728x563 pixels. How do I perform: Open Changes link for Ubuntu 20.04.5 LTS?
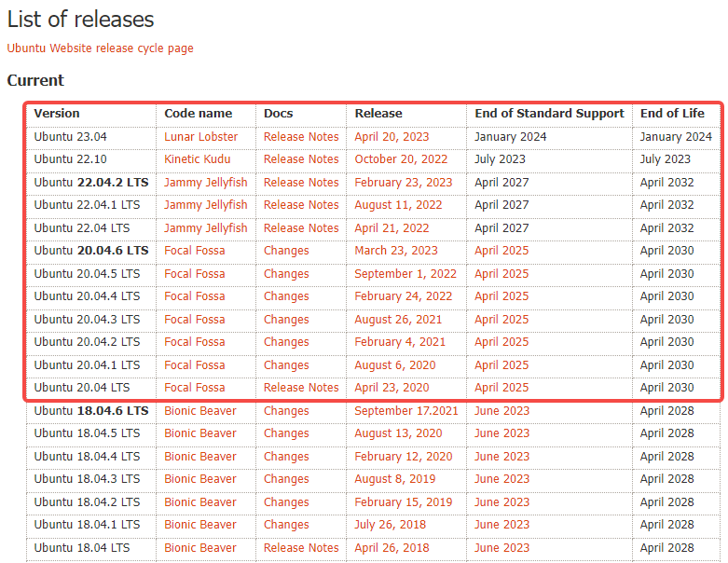pos(286,274)
